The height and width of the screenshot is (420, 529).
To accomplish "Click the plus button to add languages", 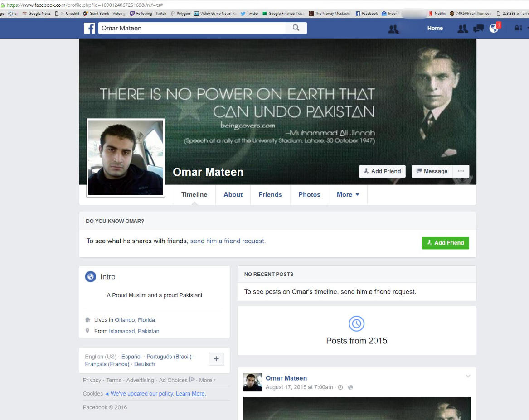I will point(216,359).
